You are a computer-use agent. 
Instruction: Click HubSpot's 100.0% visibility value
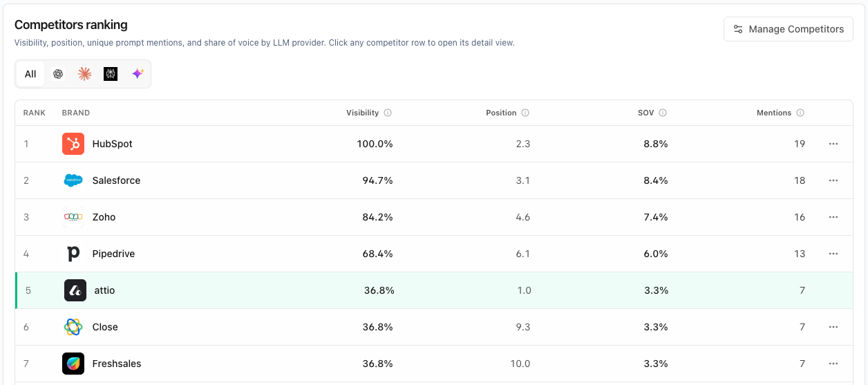[375, 144]
